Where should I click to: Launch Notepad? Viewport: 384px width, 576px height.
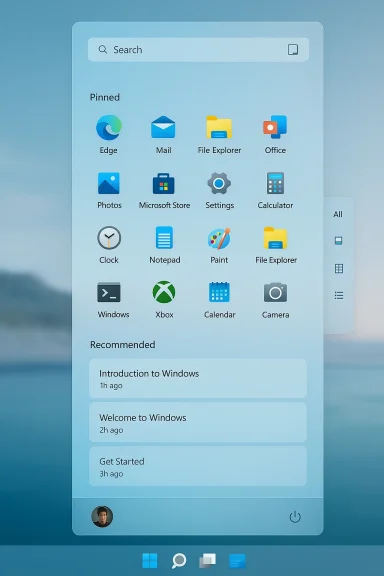164,238
